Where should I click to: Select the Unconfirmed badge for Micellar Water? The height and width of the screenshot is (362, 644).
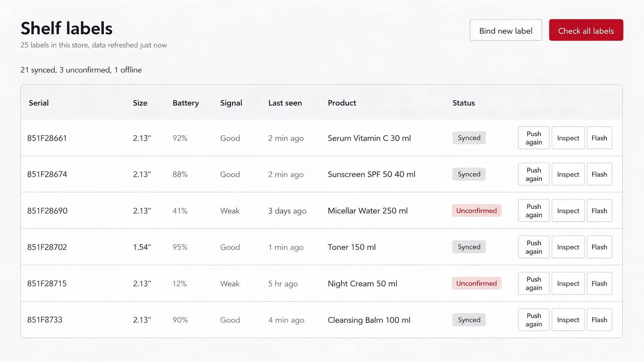(x=476, y=211)
